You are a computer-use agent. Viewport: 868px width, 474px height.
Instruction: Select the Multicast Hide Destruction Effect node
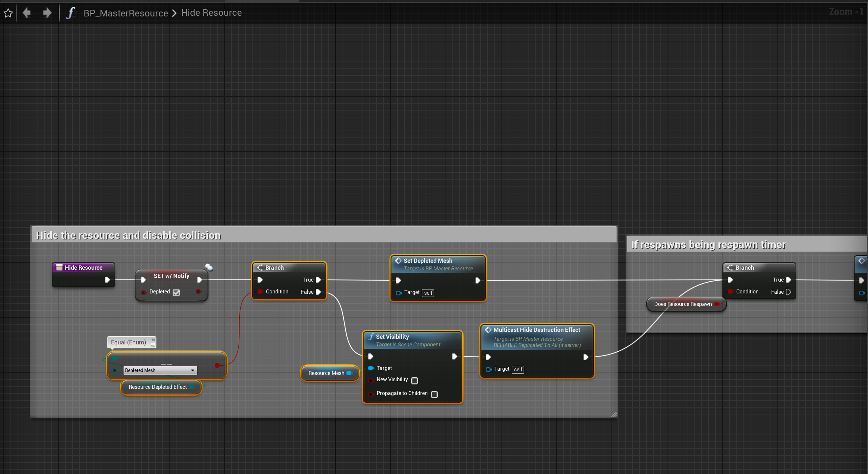536,330
